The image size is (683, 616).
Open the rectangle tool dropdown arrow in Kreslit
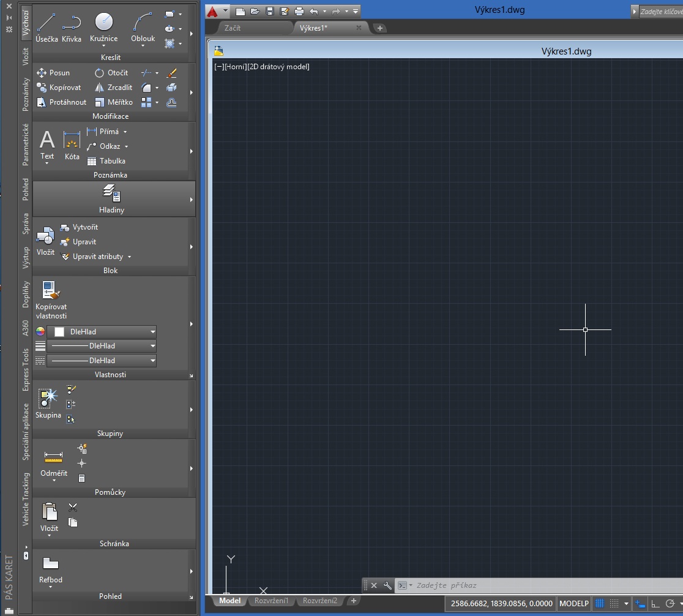click(x=181, y=14)
